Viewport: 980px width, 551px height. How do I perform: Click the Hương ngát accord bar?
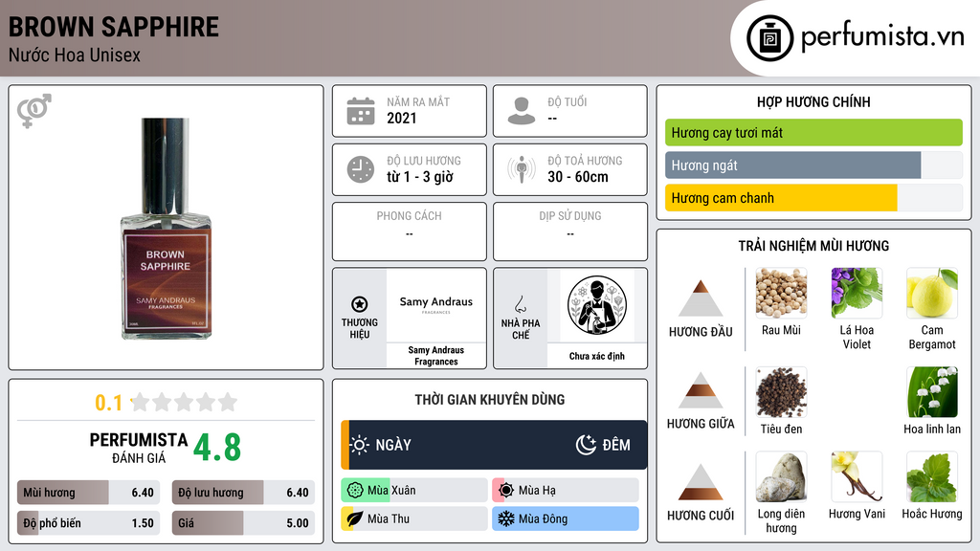pos(813,165)
